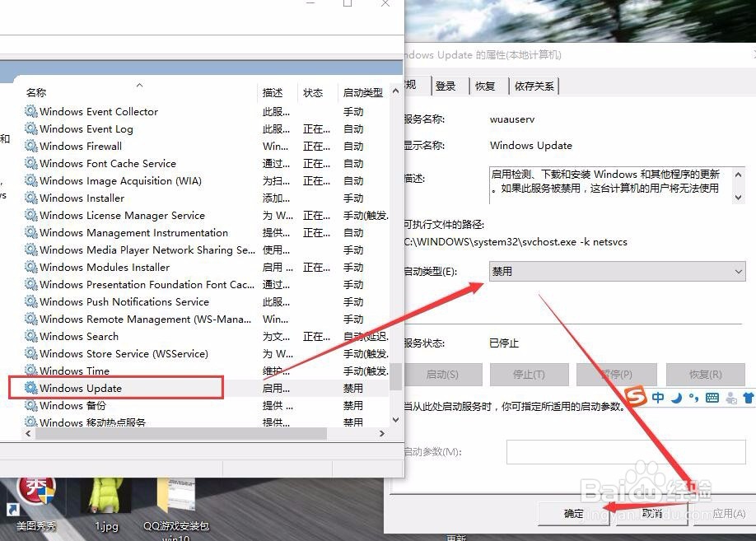
Task: Open Sogou soft keyboard icon
Action: 712,398
